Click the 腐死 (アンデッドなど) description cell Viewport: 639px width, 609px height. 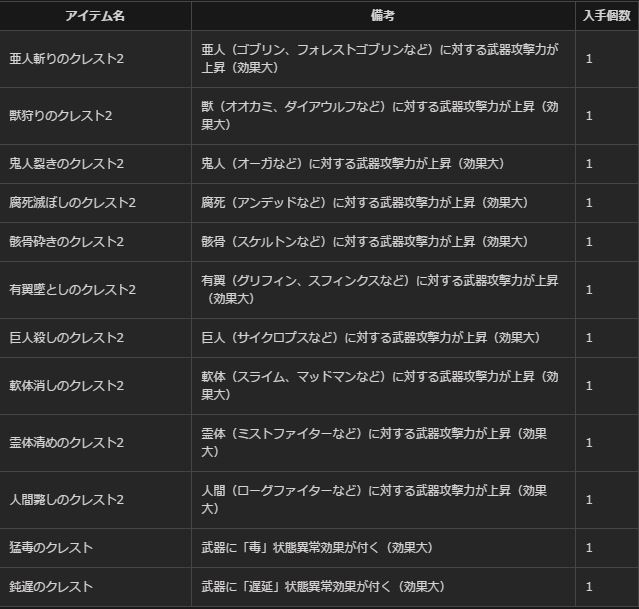(x=383, y=203)
